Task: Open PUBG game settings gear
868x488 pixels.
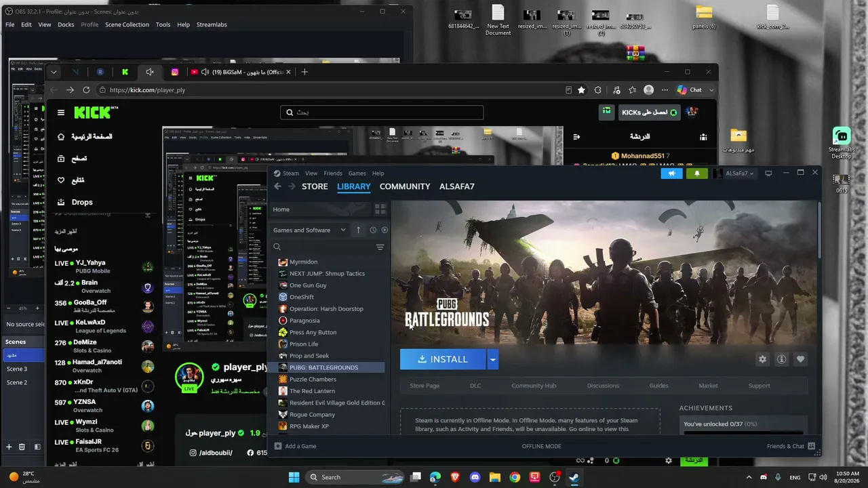Action: pos(763,359)
